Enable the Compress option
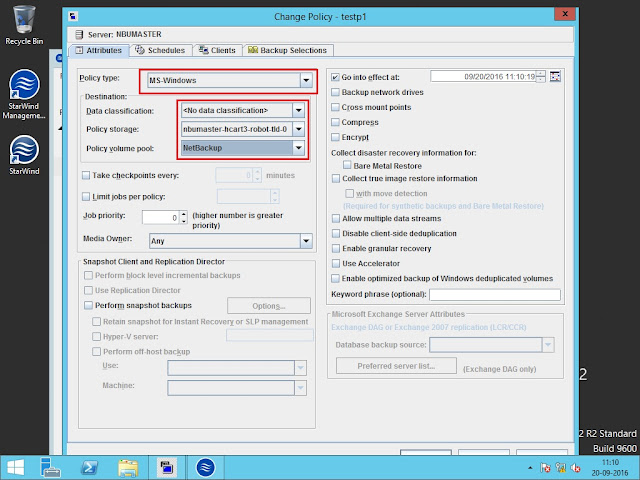The height and width of the screenshot is (480, 640). tap(335, 122)
